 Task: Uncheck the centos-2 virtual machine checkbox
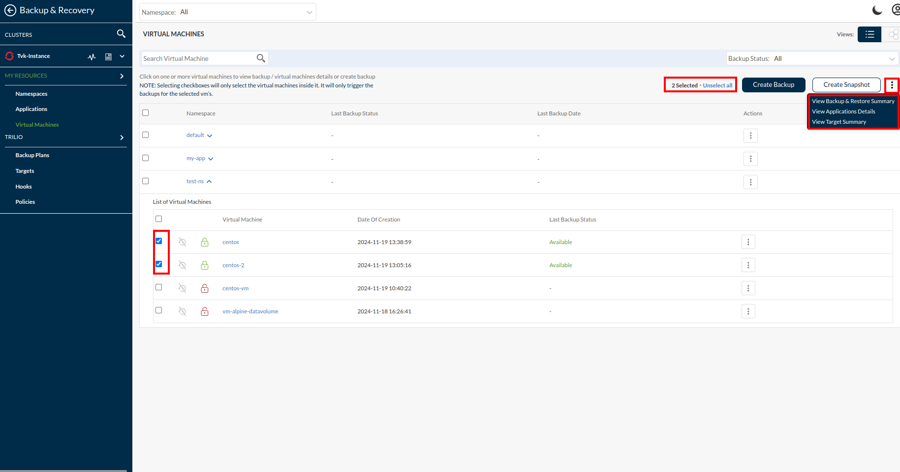pyautogui.click(x=159, y=265)
